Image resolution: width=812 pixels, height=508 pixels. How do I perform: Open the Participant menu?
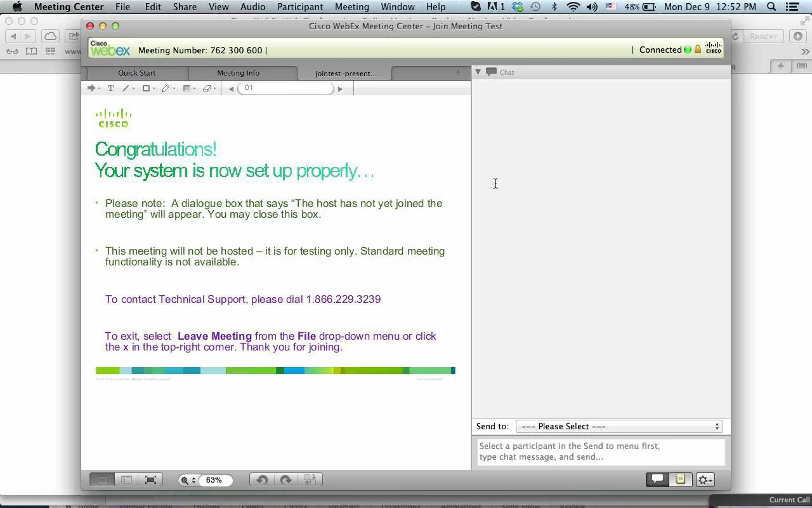tap(300, 6)
